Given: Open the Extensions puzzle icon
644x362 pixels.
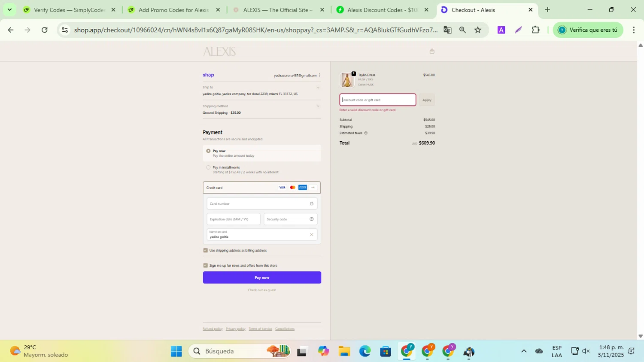Looking at the screenshot, I should [x=535, y=30].
